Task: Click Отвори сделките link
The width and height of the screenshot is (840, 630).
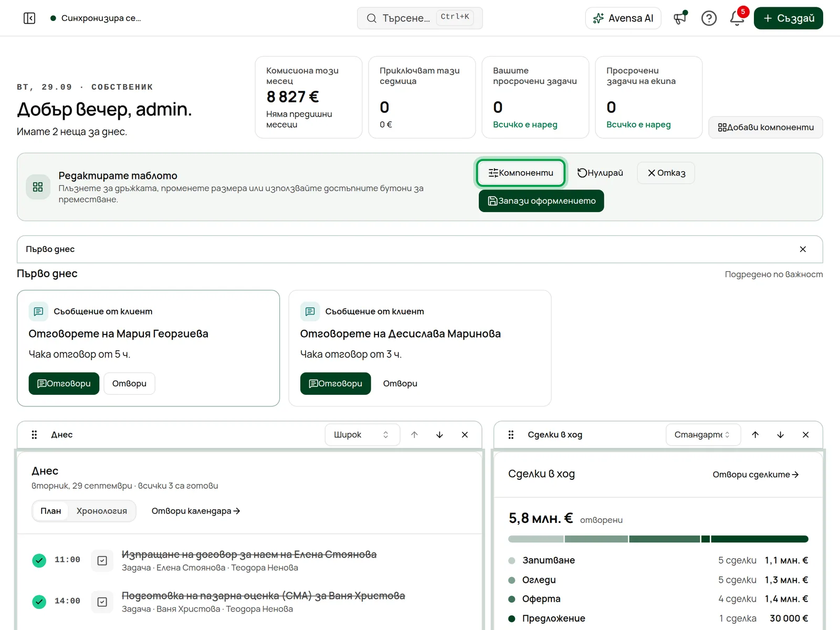Action: 755,475
